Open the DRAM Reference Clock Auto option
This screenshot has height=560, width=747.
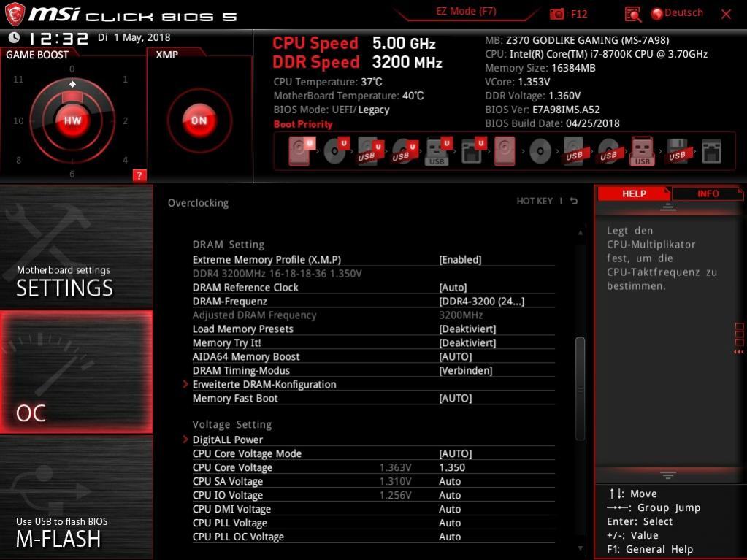click(453, 287)
